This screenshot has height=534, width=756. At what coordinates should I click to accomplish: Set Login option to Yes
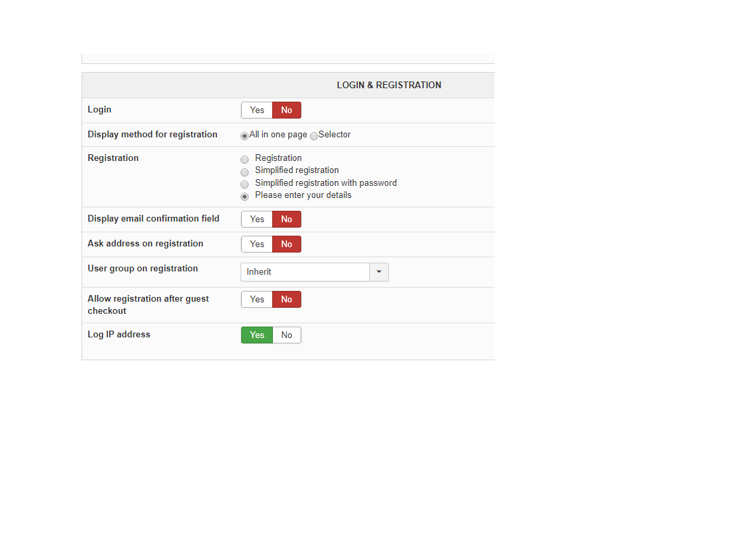tap(257, 110)
